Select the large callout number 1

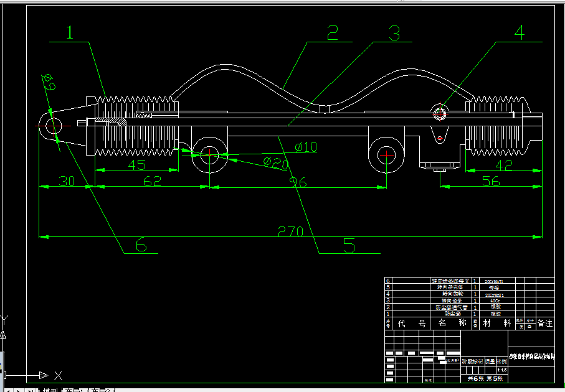coord(70,32)
